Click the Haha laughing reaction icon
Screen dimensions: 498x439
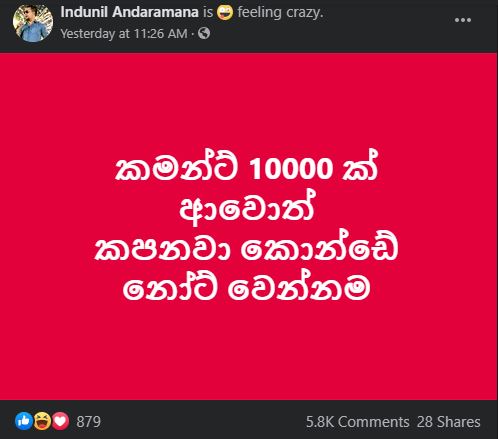point(42,421)
